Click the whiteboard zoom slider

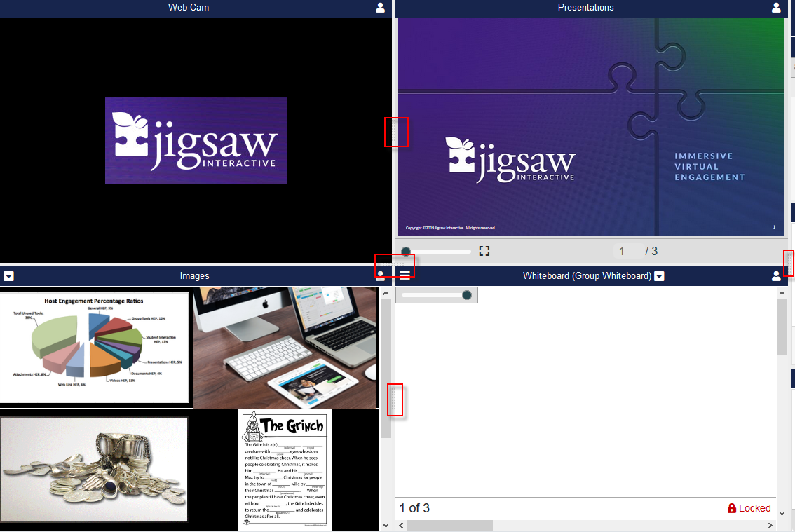click(x=436, y=295)
